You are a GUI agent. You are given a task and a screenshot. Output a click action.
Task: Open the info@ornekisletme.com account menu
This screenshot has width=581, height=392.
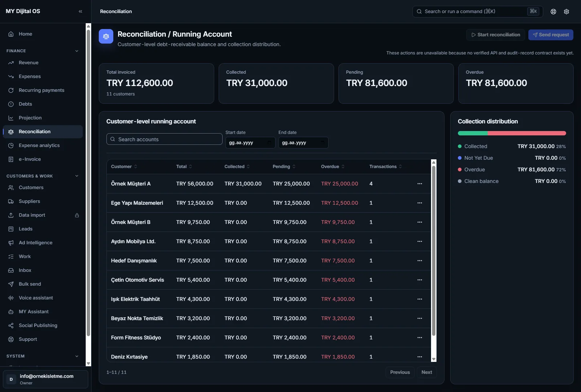coord(46,379)
